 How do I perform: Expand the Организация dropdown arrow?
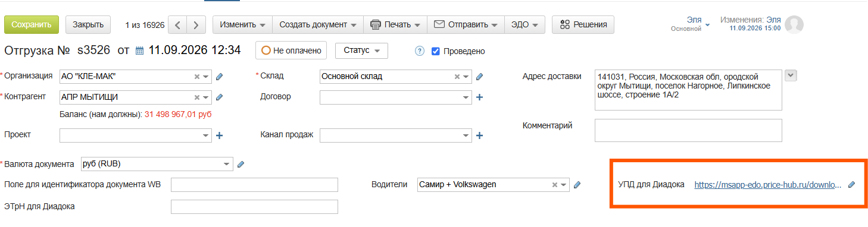(206, 77)
